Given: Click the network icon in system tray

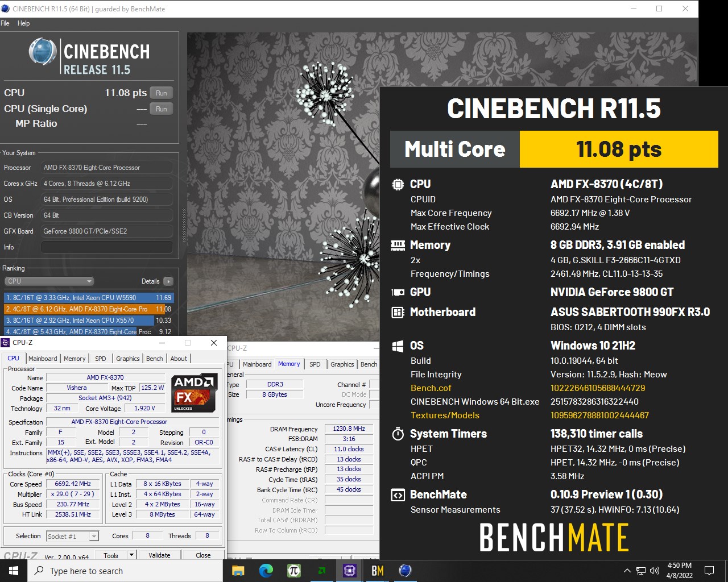Looking at the screenshot, I should pyautogui.click(x=641, y=571).
